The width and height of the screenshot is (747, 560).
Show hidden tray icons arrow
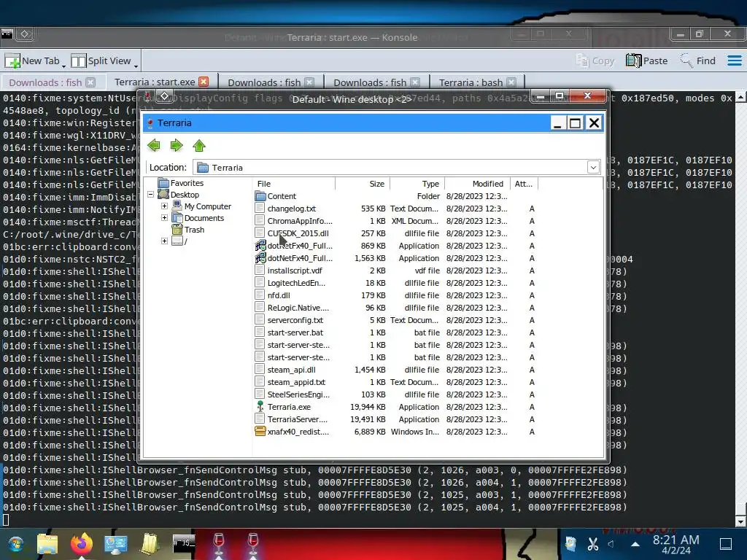(635, 543)
